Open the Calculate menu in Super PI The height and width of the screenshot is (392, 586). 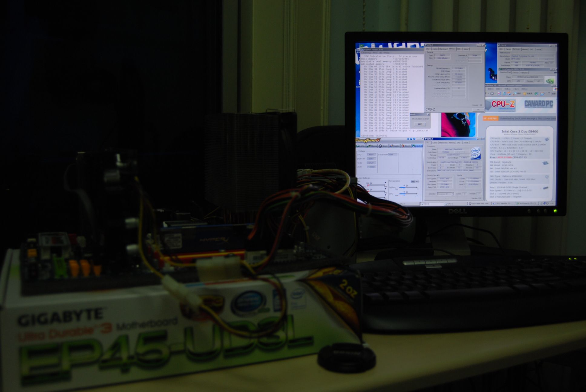(x=366, y=53)
